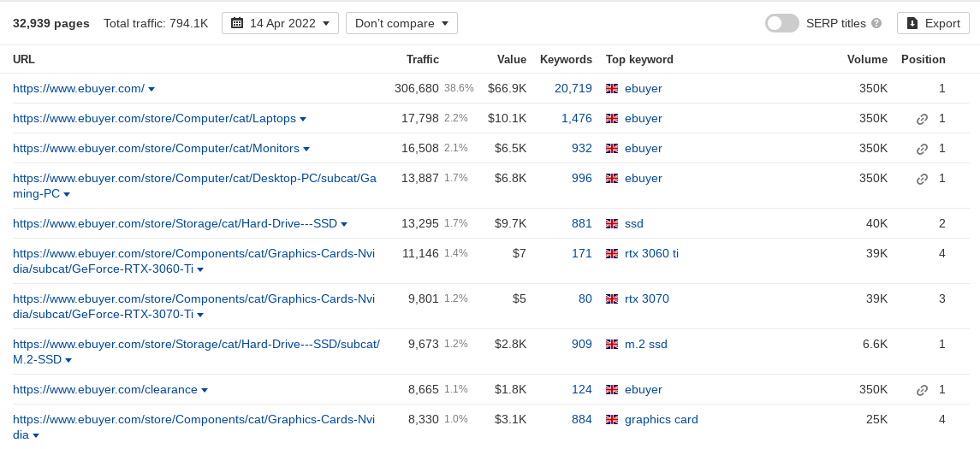The height and width of the screenshot is (449, 980).
Task: Open the 171 keywords link
Action: tap(582, 253)
